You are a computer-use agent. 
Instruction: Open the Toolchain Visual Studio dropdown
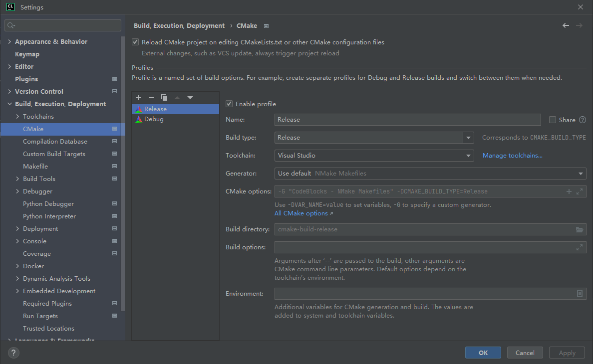[374, 156]
